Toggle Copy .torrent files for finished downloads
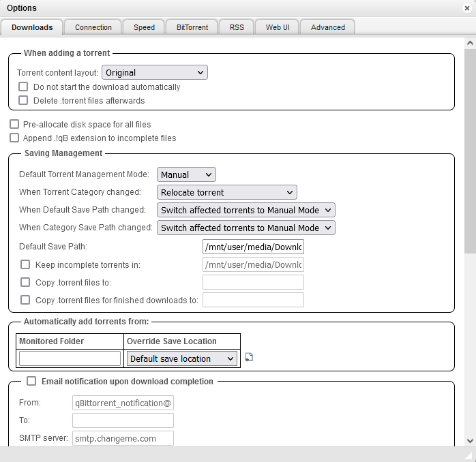The image size is (476, 462). [25, 300]
